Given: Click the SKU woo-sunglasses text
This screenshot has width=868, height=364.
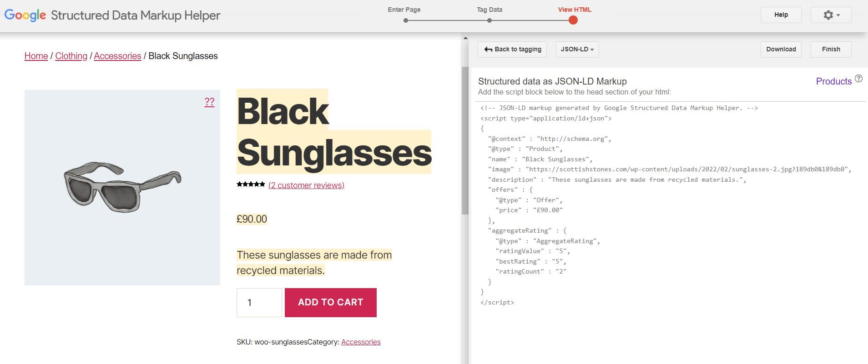Looking at the screenshot, I should tap(272, 342).
